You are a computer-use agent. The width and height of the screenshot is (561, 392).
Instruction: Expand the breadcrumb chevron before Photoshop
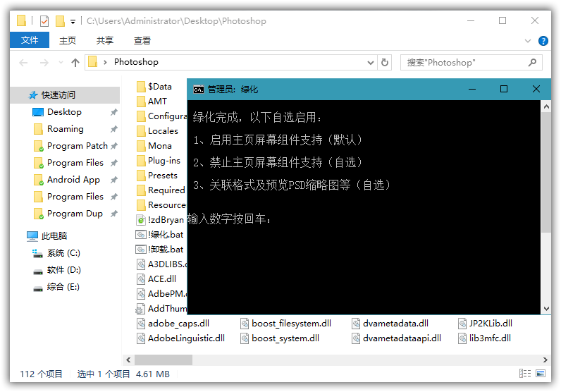click(x=105, y=63)
